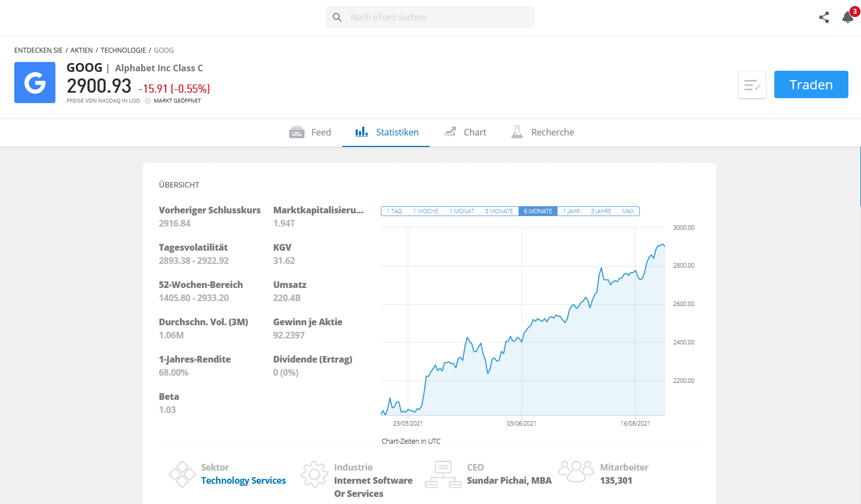861x504 pixels.
Task: Go to AKTIEN breadcrumb
Action: tap(82, 50)
